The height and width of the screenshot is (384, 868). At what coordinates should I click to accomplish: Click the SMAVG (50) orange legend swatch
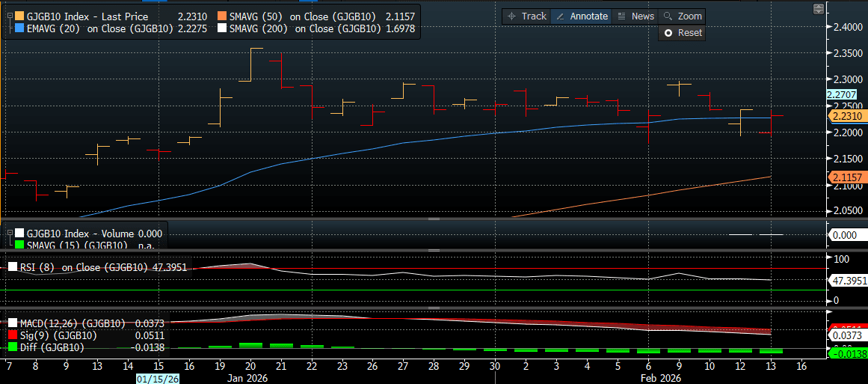[222, 16]
